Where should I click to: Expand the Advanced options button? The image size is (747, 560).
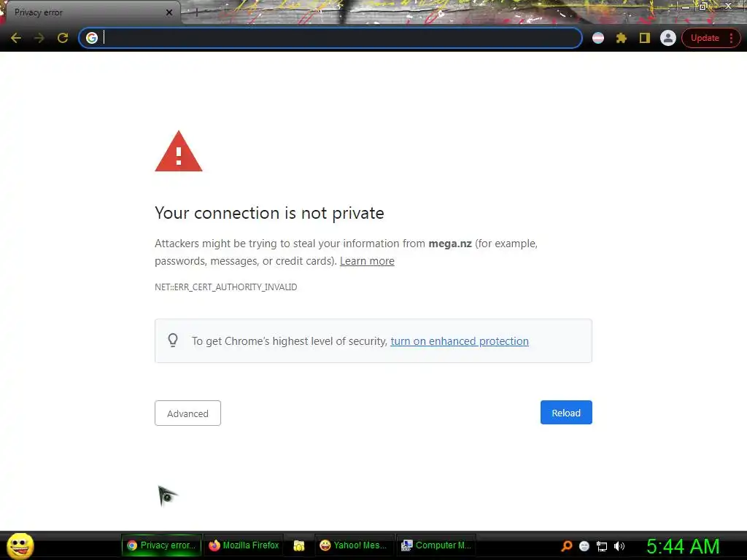click(187, 413)
